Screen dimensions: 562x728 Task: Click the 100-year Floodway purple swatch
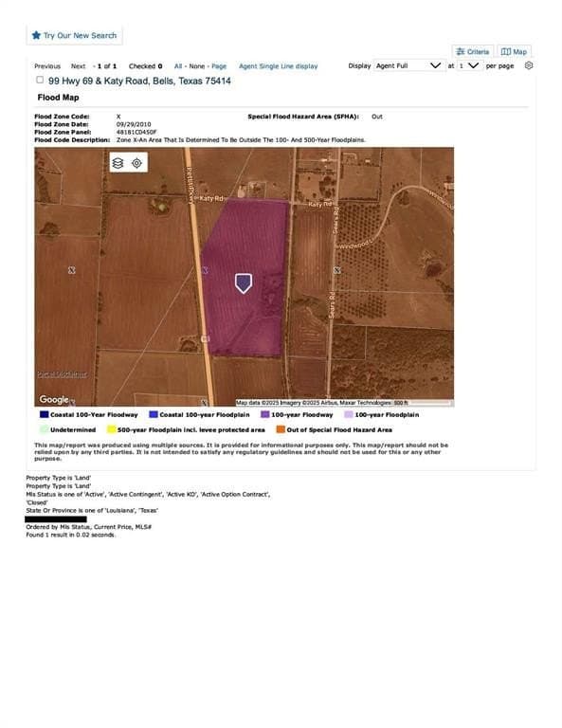[265, 414]
